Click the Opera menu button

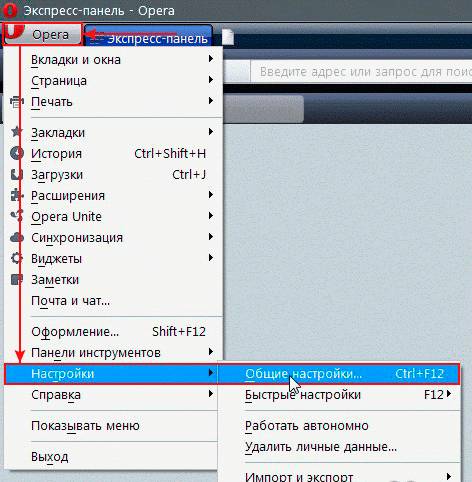pyautogui.click(x=42, y=34)
